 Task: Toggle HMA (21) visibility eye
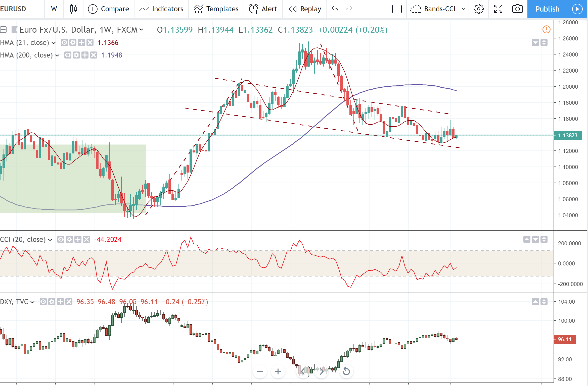64,42
